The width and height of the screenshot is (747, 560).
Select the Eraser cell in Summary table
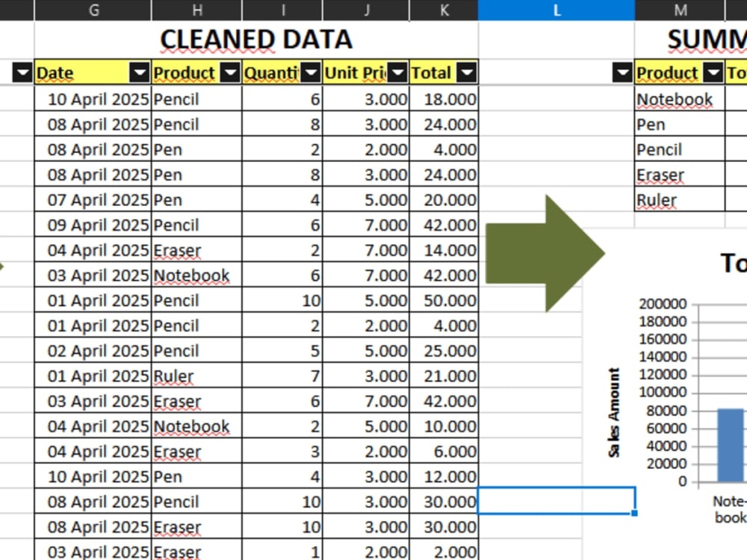tap(680, 175)
